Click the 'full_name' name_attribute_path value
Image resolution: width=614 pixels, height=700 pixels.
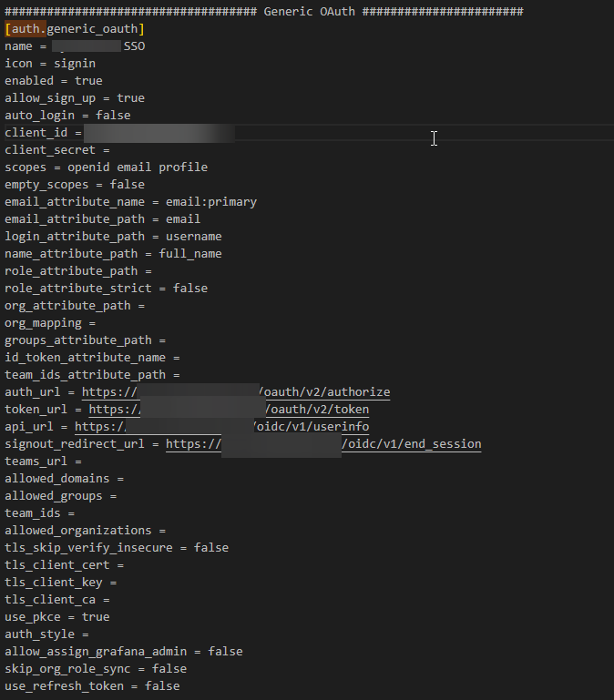click(x=189, y=254)
